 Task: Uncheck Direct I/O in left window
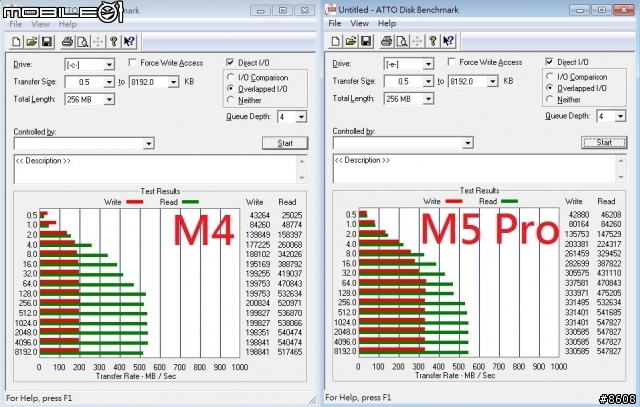pyautogui.click(x=230, y=62)
